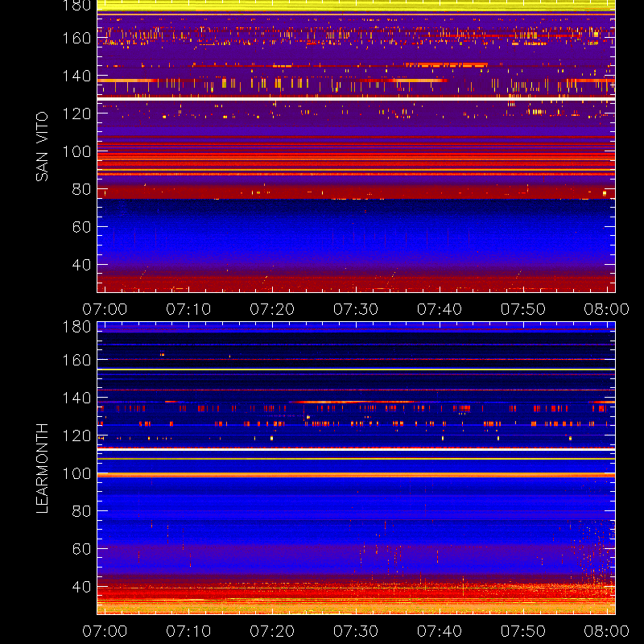The image size is (644, 644).
Task: Pick the 160 tick label on Learmonth axis
Action: point(76,360)
